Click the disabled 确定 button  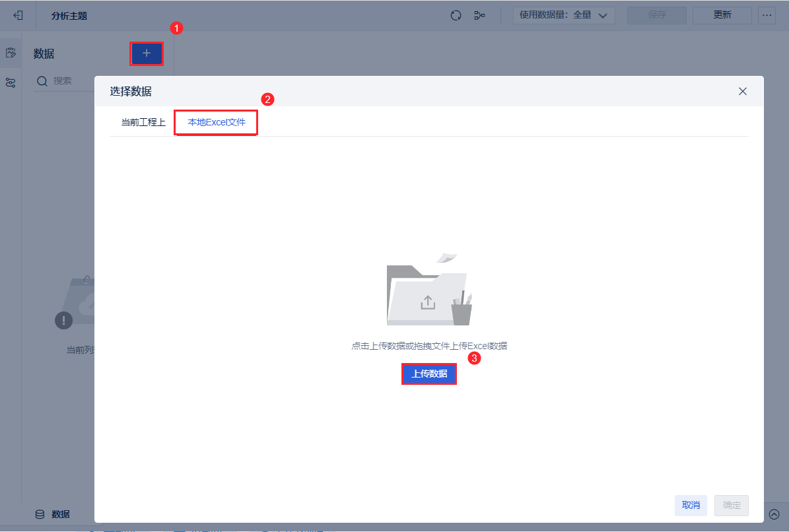coord(732,505)
